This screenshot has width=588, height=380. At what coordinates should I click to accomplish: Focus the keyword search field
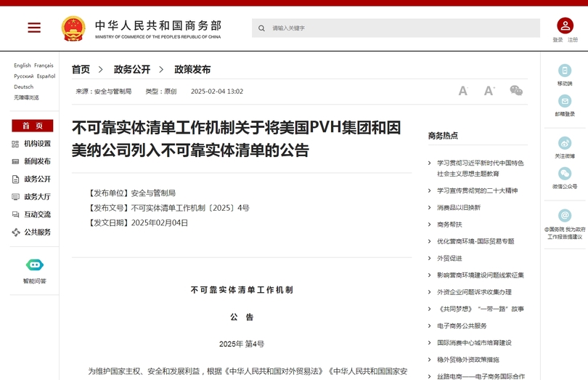coord(396,28)
